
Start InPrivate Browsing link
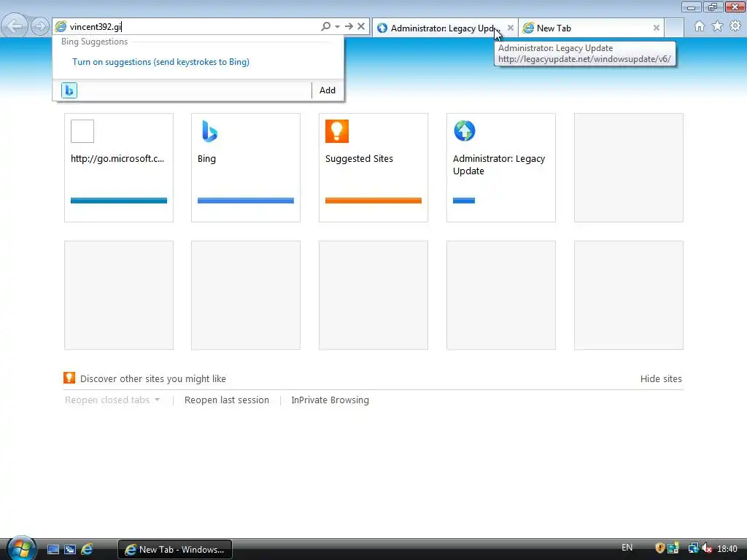coord(330,400)
